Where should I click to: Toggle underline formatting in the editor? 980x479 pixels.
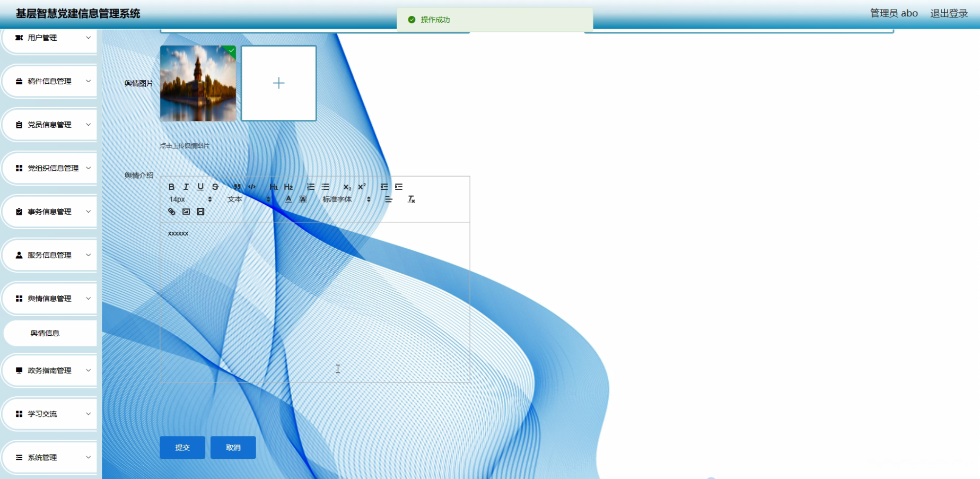coord(200,187)
